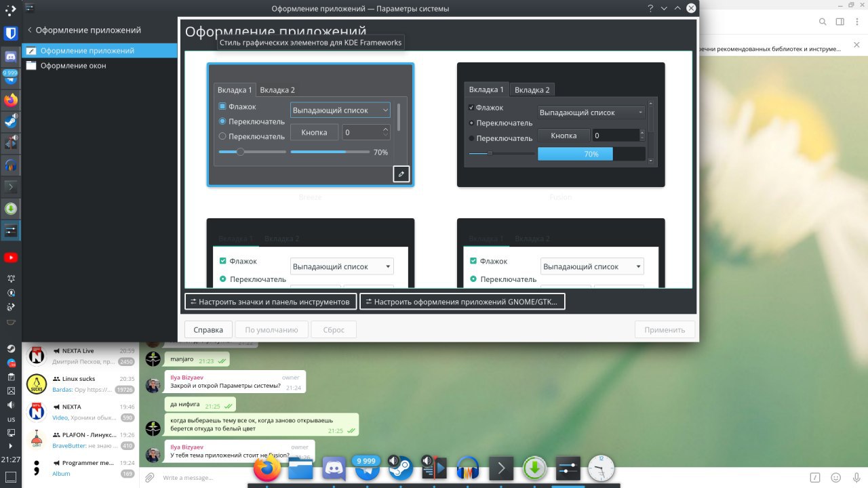Select Вкладка 2 tab in Breeze preview
Screen dimensions: 868x488
(x=277, y=90)
